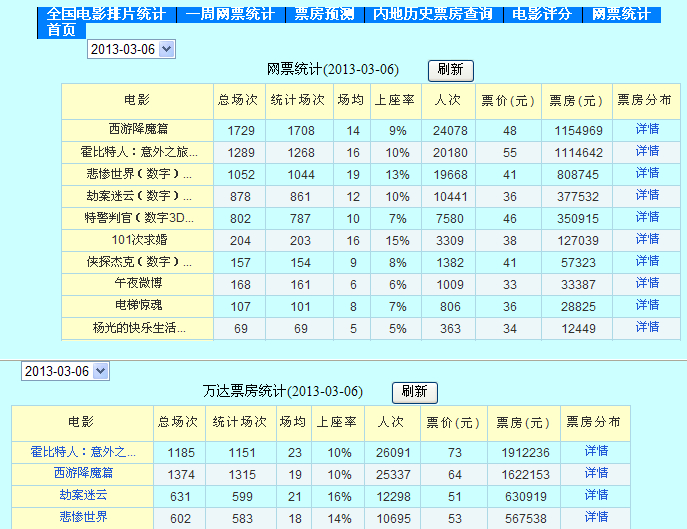Open 详情 link in the 377532 box office row
The height and width of the screenshot is (529, 687).
pyautogui.click(x=647, y=195)
